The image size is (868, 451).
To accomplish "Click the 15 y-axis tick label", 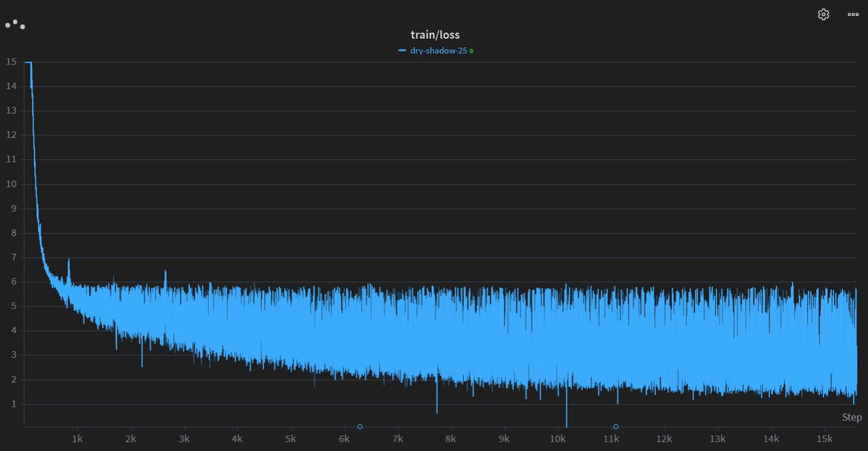I will (11, 62).
